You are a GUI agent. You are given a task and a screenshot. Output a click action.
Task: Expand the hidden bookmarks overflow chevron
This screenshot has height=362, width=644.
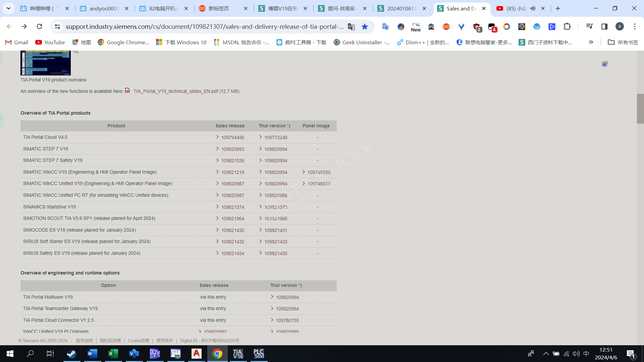591,42
